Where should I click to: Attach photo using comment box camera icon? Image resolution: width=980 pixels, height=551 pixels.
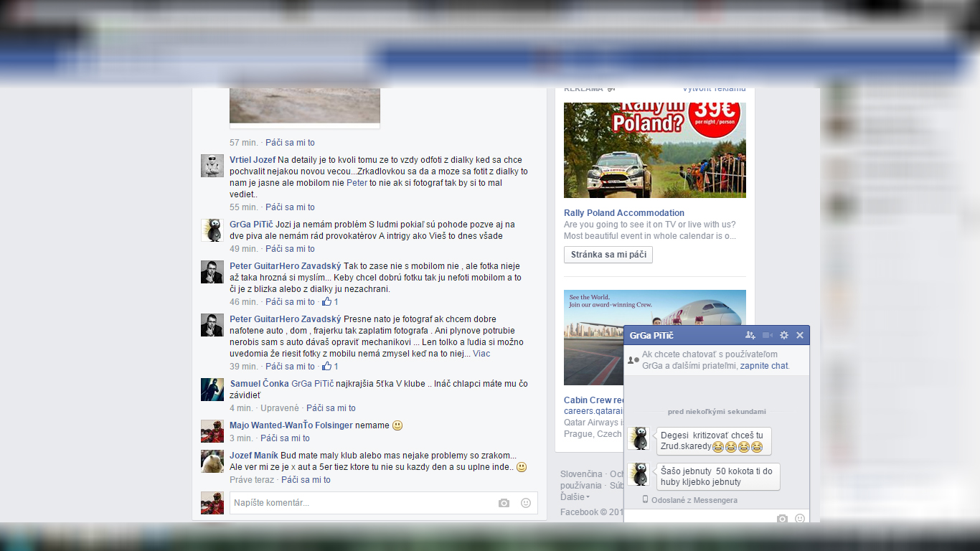point(504,503)
